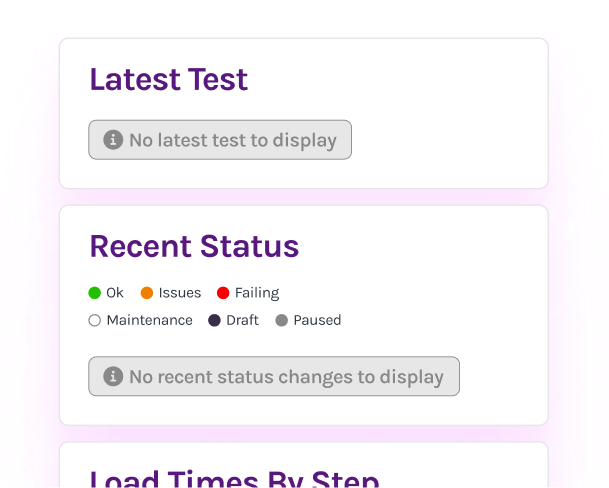Select the Paused legend label
Image resolution: width=609 pixels, height=488 pixels.
pyautogui.click(x=317, y=321)
